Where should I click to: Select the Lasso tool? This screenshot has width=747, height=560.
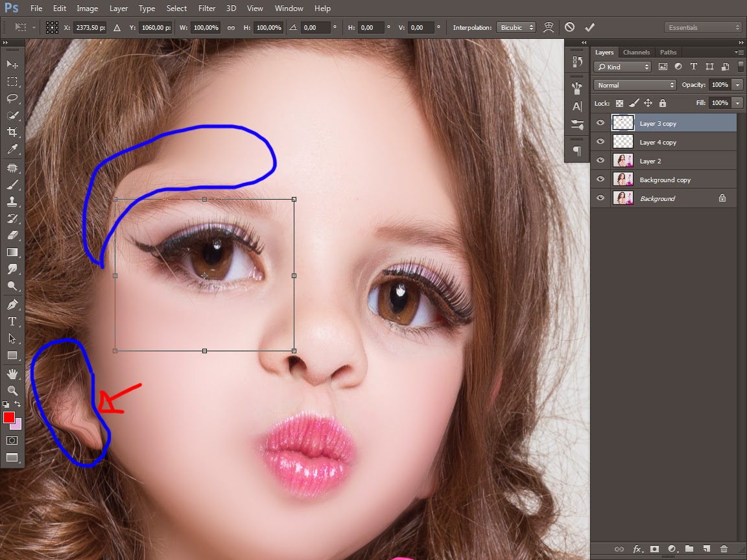(x=12, y=98)
